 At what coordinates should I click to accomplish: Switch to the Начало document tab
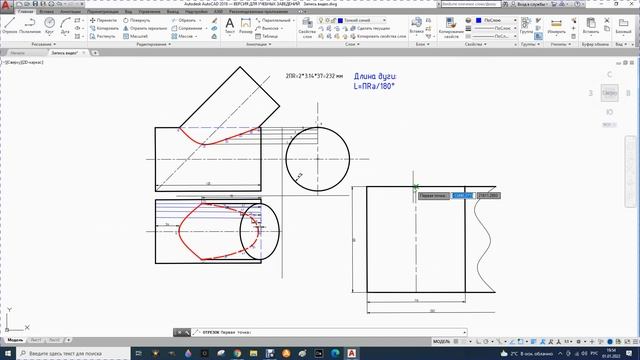(x=17, y=53)
